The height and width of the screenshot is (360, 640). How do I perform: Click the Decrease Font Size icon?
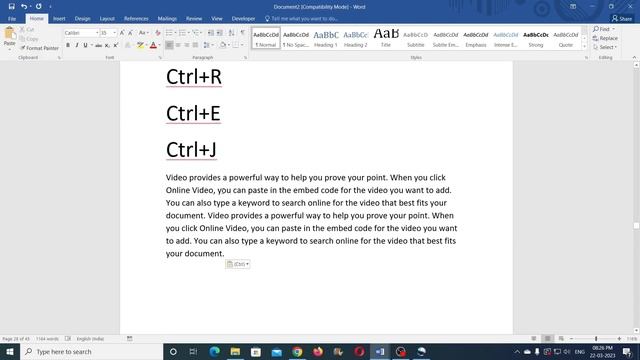[130, 33]
